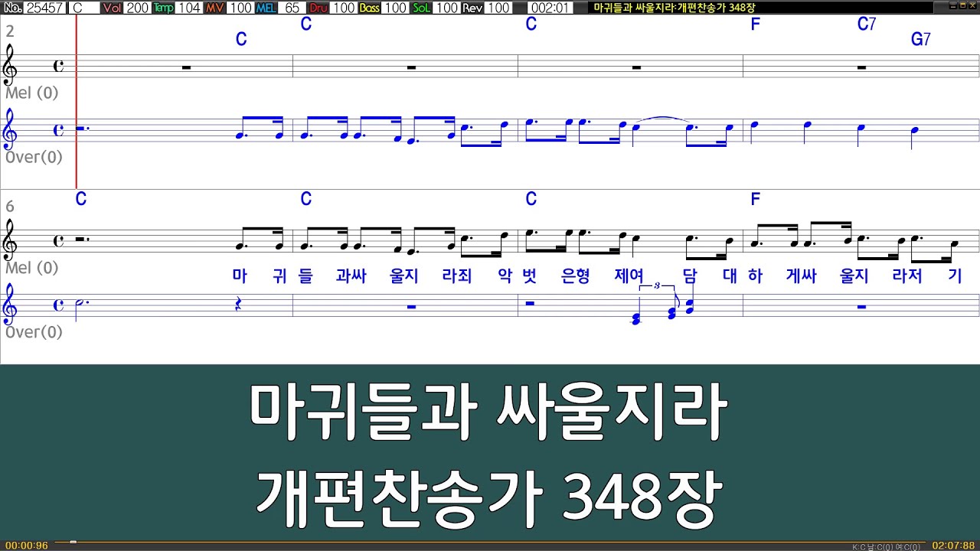Click the lyric syllable 제여

629,276
